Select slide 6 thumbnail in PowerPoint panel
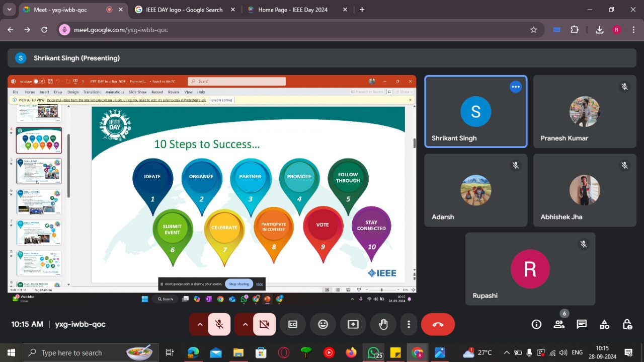Screen dimensions: 644x362 39,202
